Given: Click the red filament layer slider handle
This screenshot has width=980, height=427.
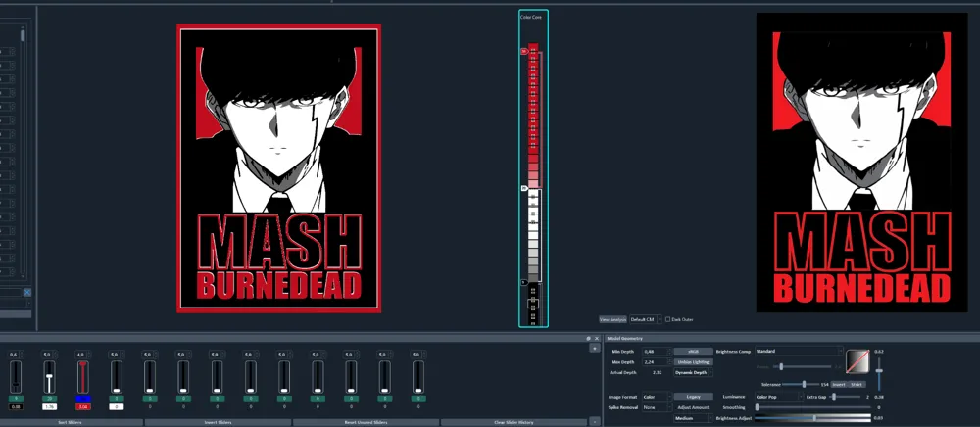Looking at the screenshot, I should tap(82, 362).
